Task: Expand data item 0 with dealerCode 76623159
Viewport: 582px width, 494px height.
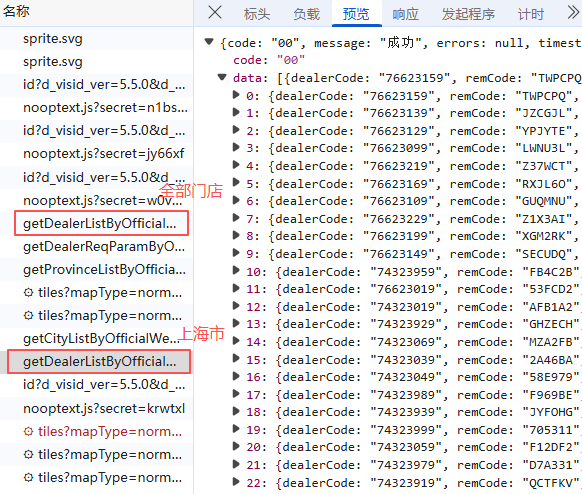Action: 236,95
